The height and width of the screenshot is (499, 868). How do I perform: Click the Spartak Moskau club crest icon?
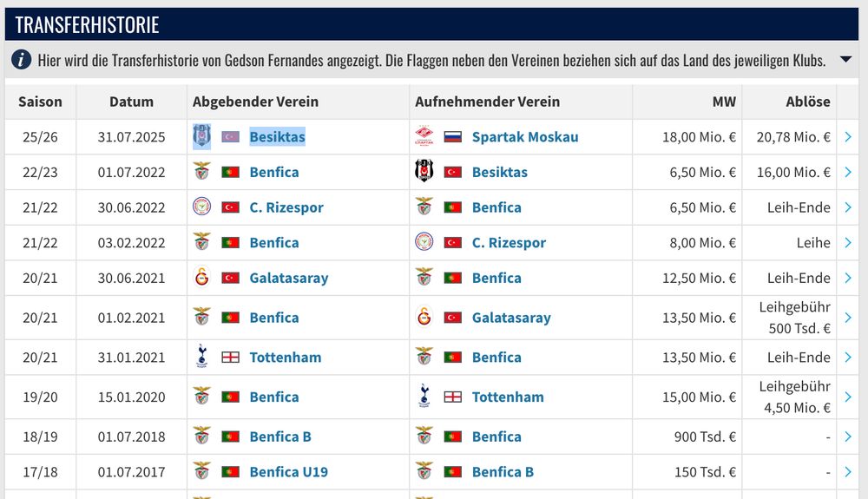pyautogui.click(x=424, y=136)
